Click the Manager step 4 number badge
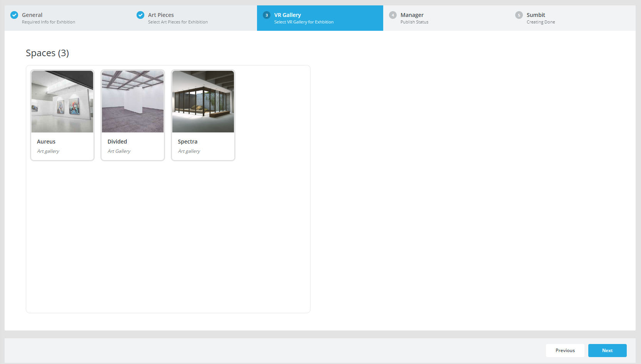641x364 pixels. (x=393, y=15)
